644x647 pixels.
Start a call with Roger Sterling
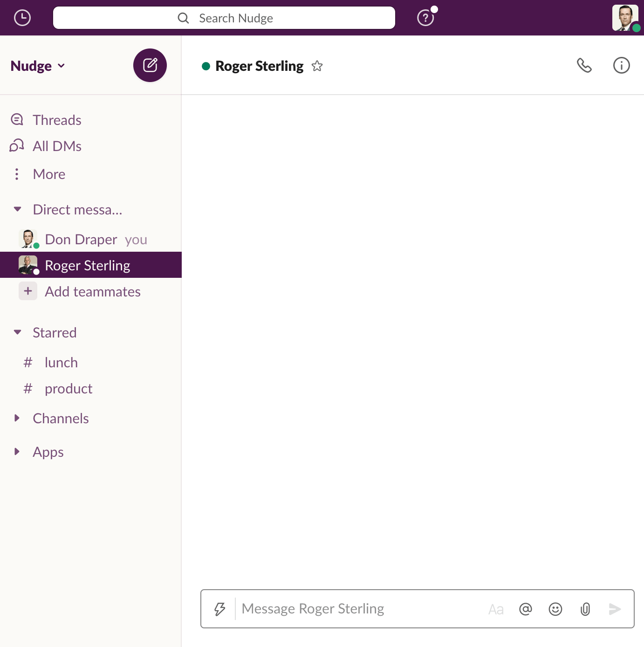pos(584,66)
